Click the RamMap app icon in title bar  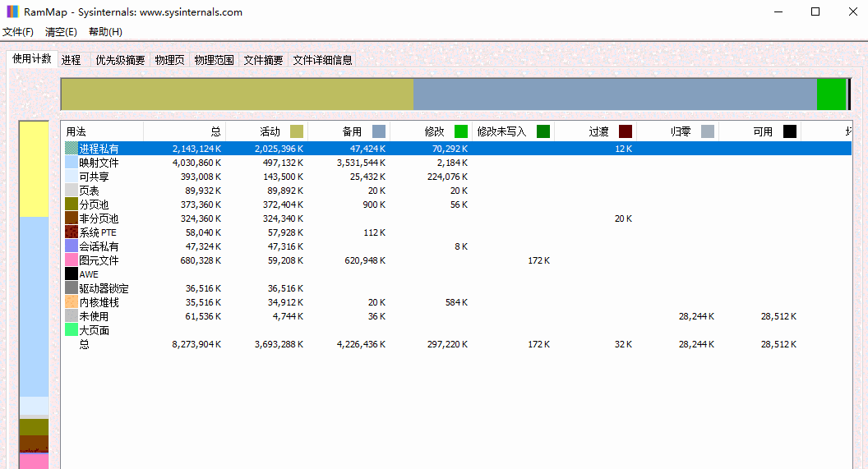click(x=12, y=12)
